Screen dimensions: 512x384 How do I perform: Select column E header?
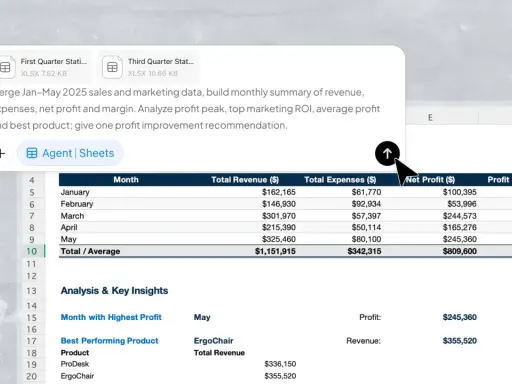[x=430, y=117]
